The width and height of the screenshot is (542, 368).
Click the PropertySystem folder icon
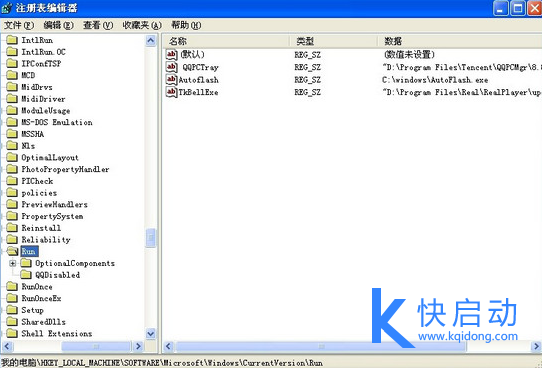[12, 216]
